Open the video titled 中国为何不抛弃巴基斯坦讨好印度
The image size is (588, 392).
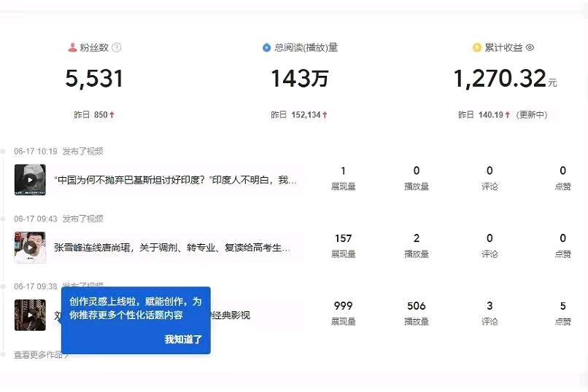pos(175,180)
